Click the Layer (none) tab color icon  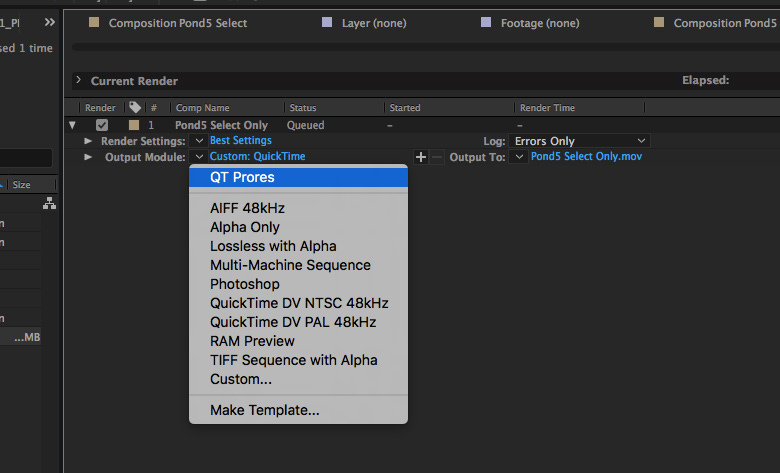(327, 22)
